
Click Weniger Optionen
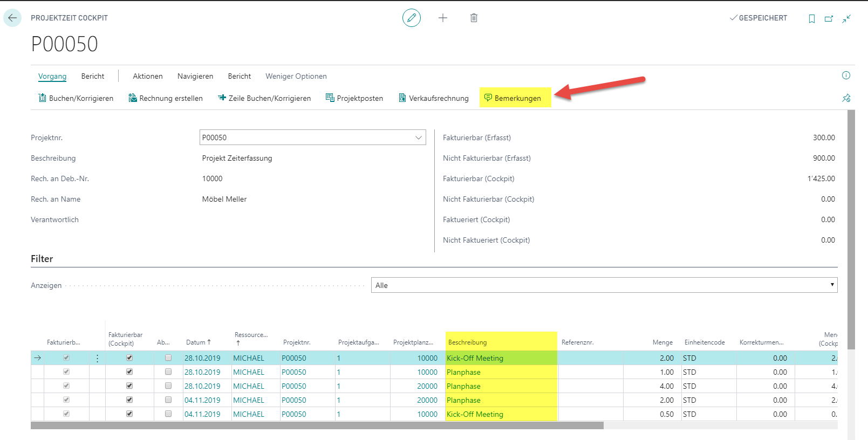pyautogui.click(x=296, y=76)
